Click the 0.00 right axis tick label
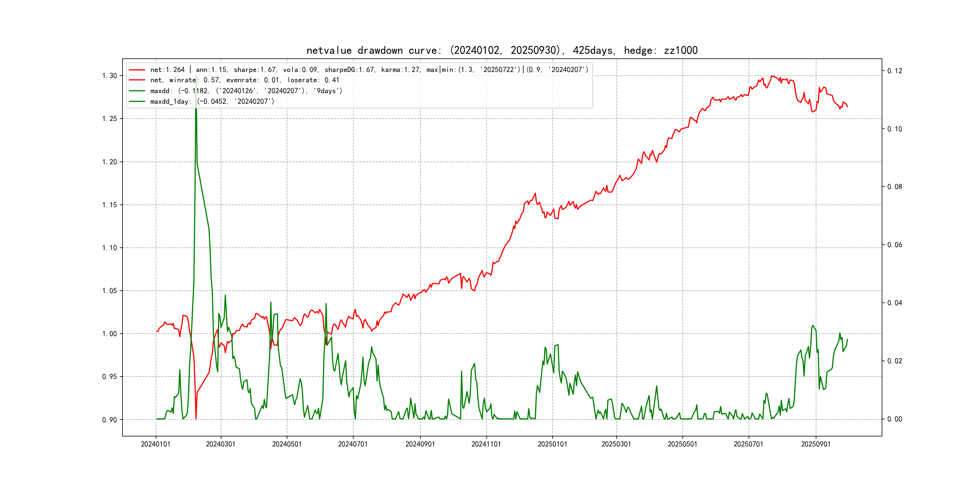This screenshot has height=490, width=980. (x=894, y=419)
